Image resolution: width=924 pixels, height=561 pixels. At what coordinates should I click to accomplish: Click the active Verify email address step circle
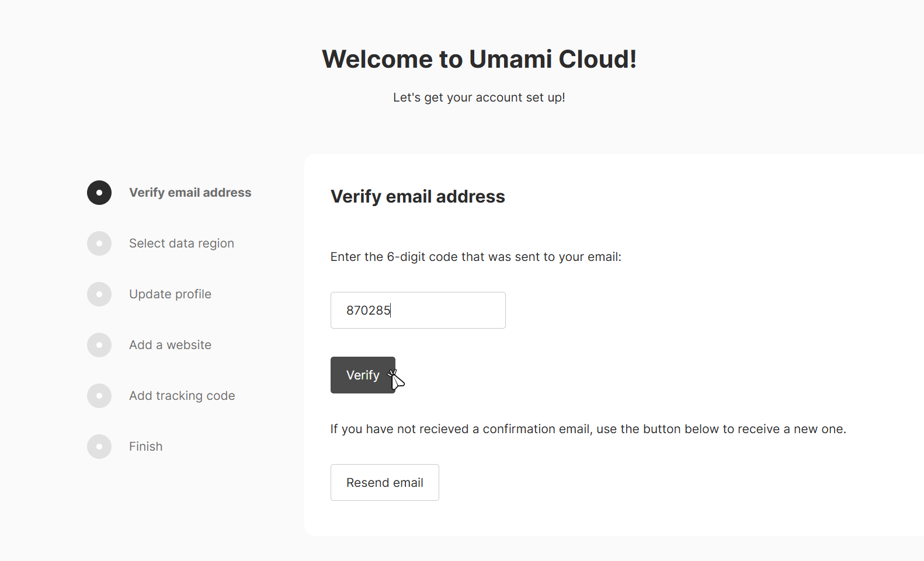click(99, 193)
